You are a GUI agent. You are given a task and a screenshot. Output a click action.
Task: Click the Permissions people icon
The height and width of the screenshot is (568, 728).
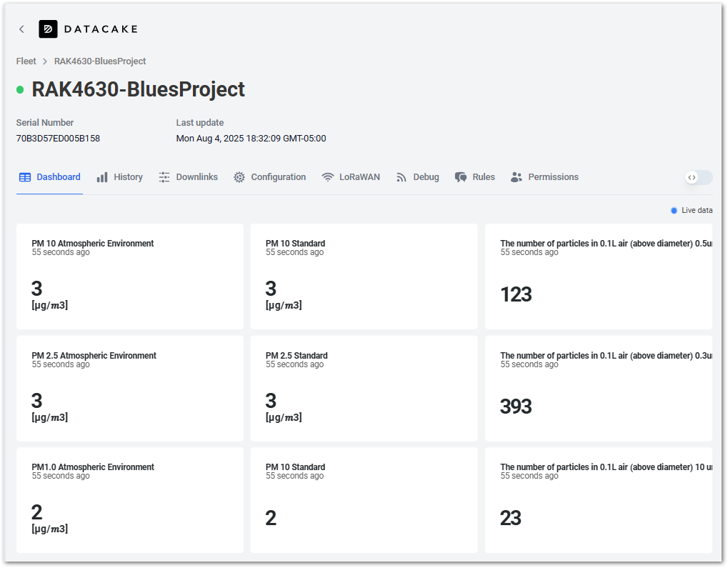coord(517,176)
